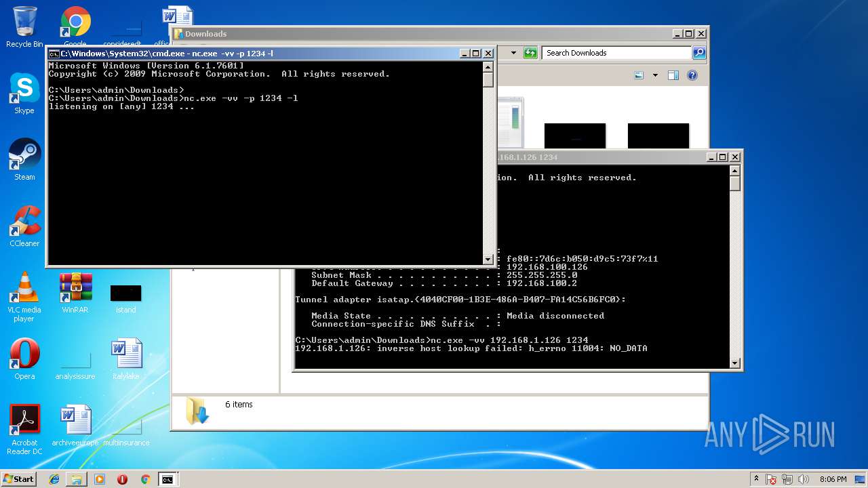Open the analysissure desktop file
Viewport: 868px width, 488px height.
(75, 366)
